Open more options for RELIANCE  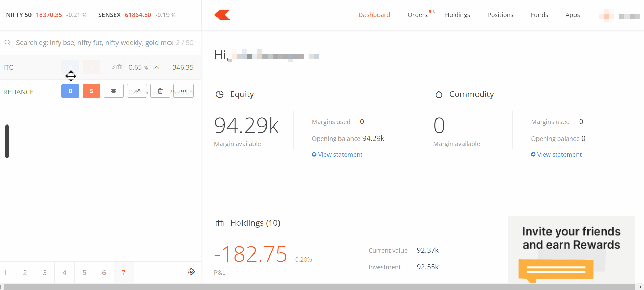point(184,91)
